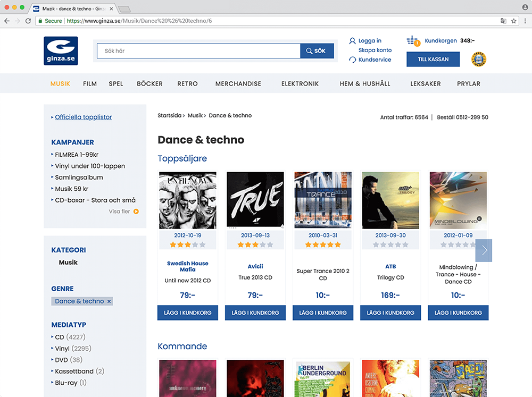Viewport: 532px width, 397px height.
Task: Click the Skapa konto link
Action: (375, 50)
